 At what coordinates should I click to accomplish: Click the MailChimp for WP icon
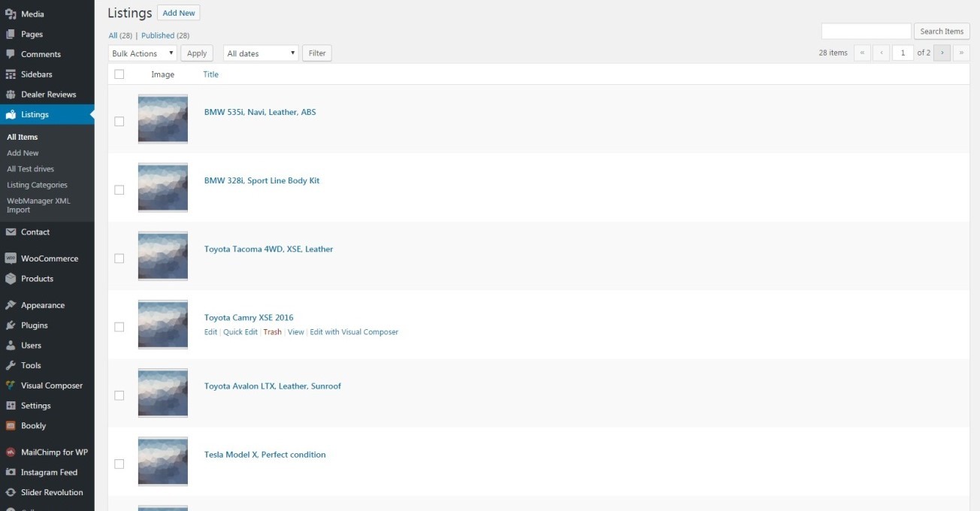(x=11, y=452)
